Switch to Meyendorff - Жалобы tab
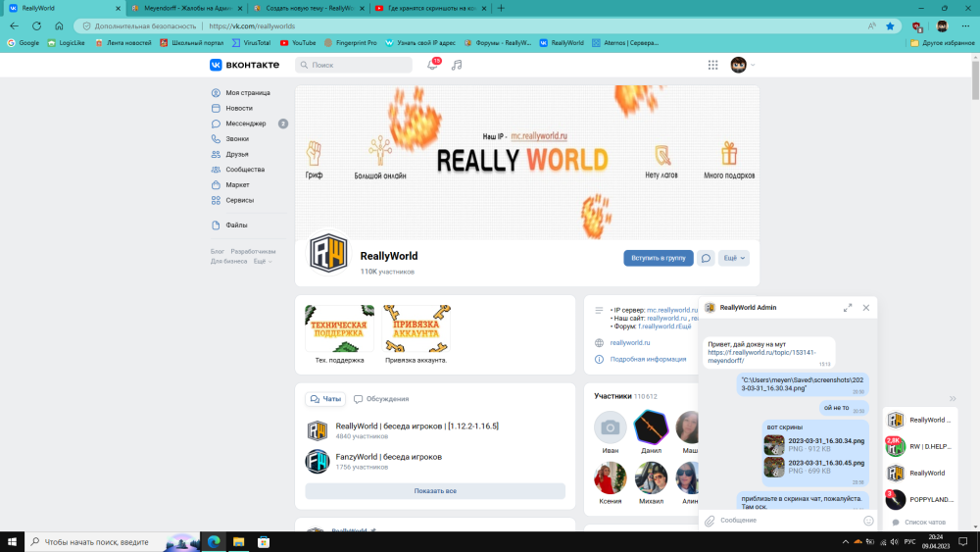 click(x=186, y=8)
